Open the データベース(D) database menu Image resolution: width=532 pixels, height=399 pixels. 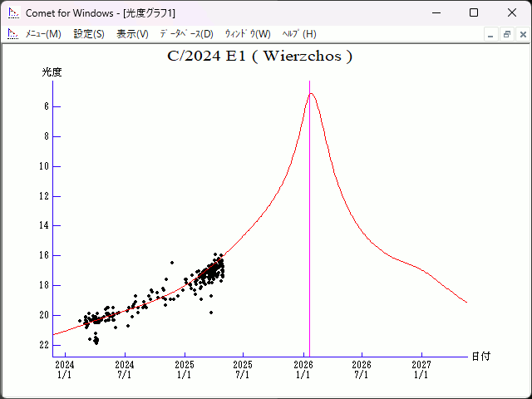click(186, 34)
